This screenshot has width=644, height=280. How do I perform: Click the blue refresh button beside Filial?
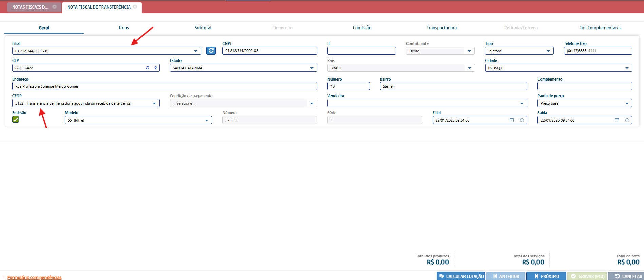pyautogui.click(x=211, y=51)
